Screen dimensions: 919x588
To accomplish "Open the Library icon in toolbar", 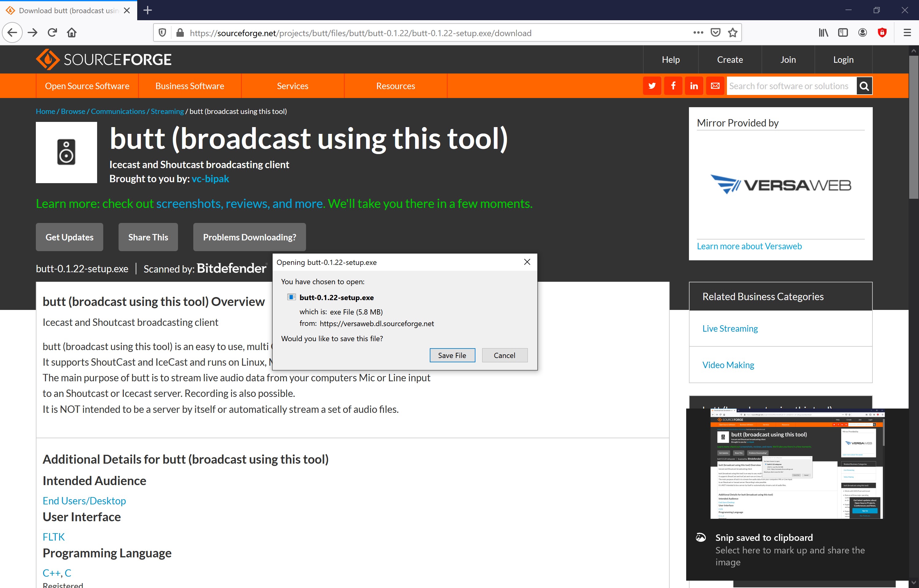I will 823,33.
